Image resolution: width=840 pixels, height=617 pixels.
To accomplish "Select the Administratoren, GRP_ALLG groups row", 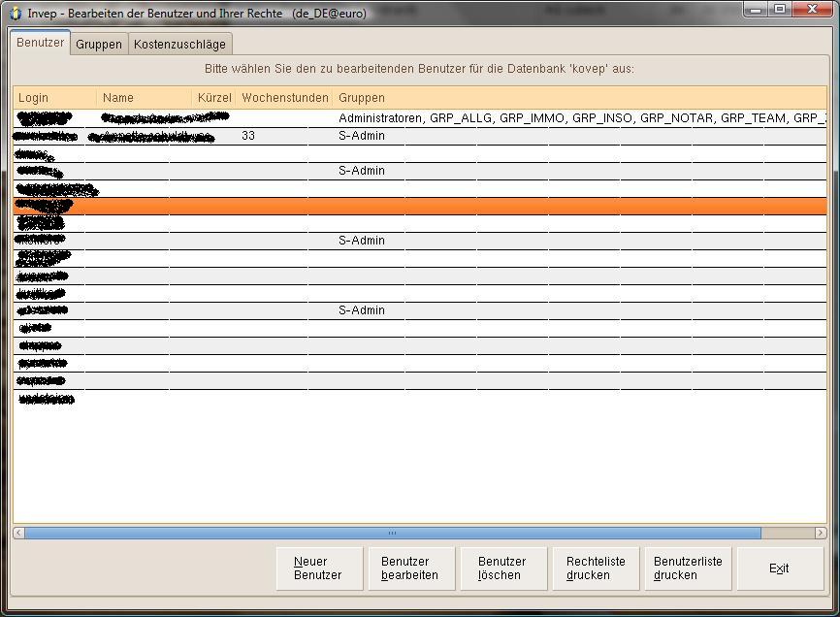I will (x=420, y=117).
